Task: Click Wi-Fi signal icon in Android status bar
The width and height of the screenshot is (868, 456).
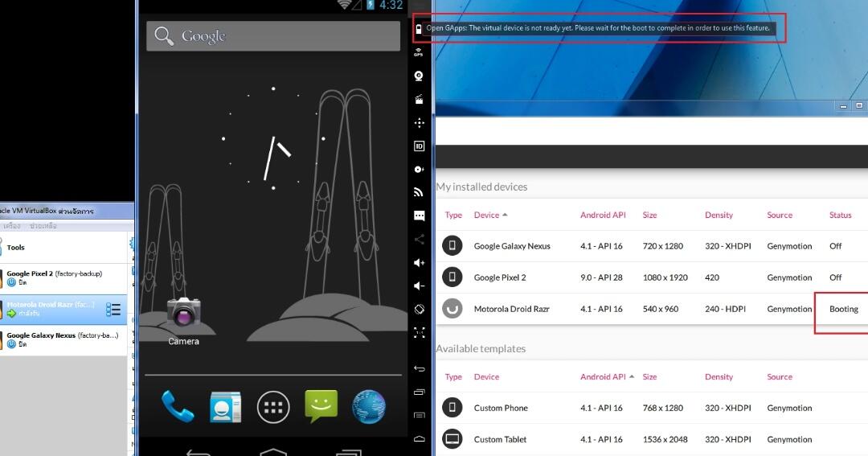Action: click(x=344, y=5)
